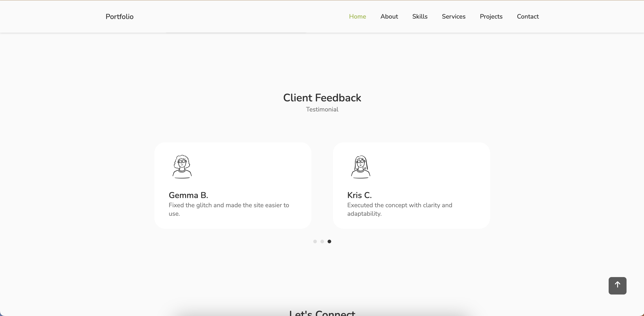Select the second carousel dot indicator
Image resolution: width=644 pixels, height=316 pixels.
322,242
